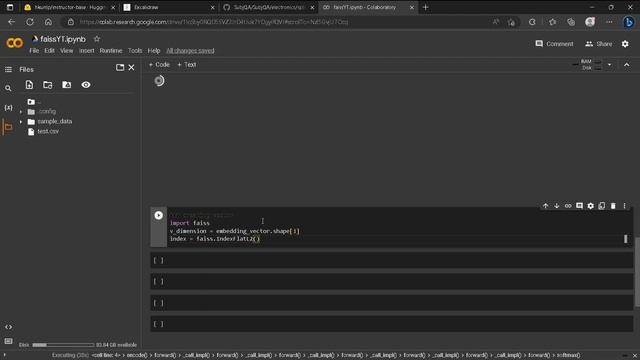Select the last empty code cell
The image size is (640, 360).
391,324
